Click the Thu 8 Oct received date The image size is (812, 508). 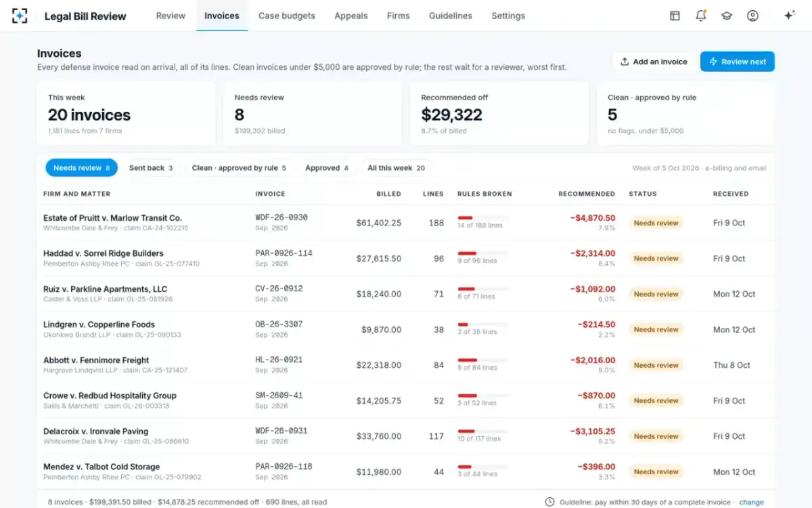(731, 365)
